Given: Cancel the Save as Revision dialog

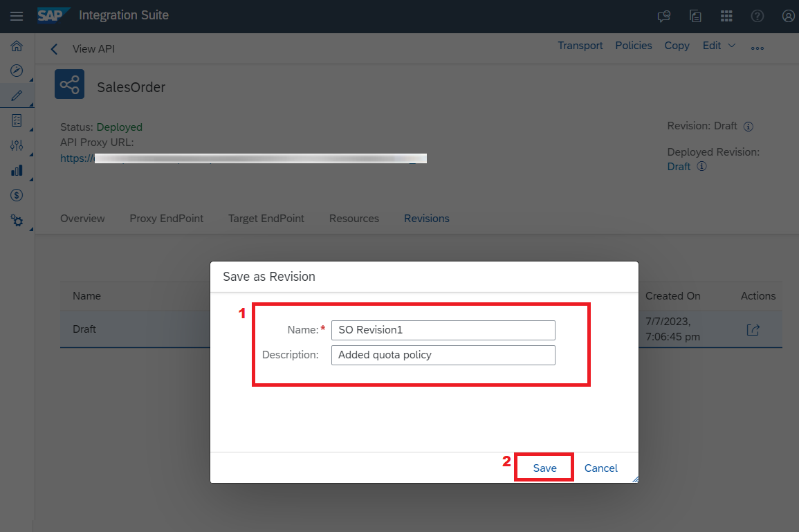Looking at the screenshot, I should tap(600, 468).
